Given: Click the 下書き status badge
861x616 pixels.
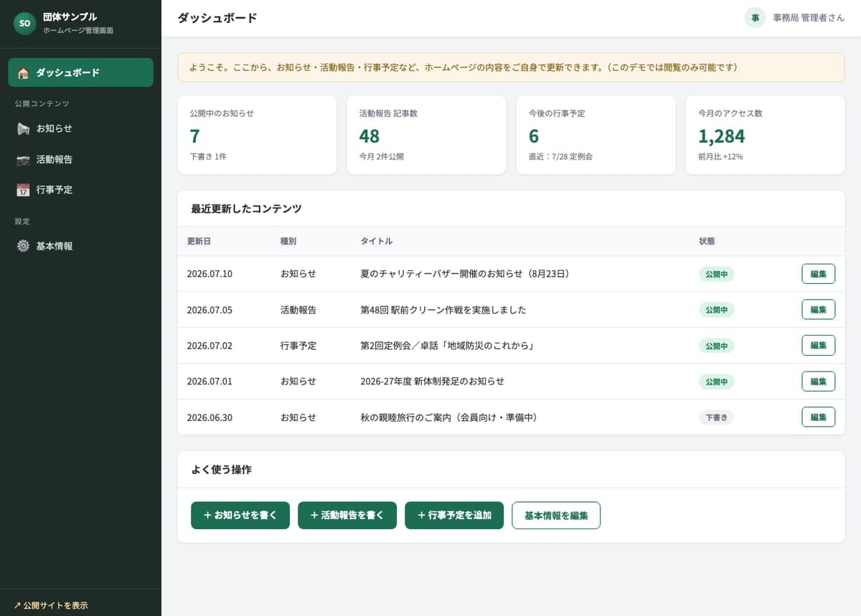Looking at the screenshot, I should (716, 417).
